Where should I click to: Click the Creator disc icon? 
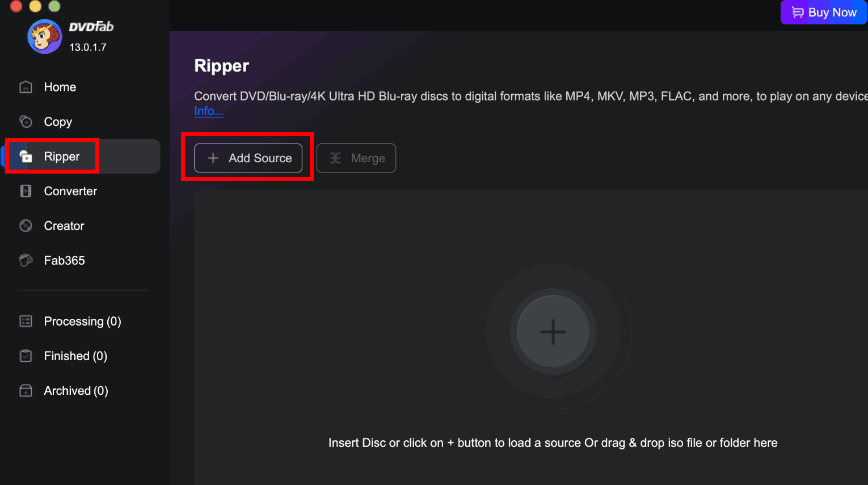[x=26, y=226]
